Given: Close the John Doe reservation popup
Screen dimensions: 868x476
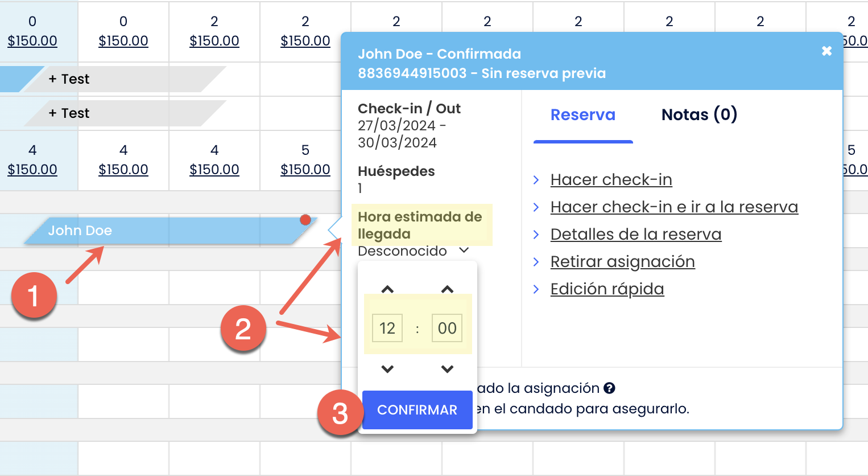Looking at the screenshot, I should pyautogui.click(x=826, y=51).
